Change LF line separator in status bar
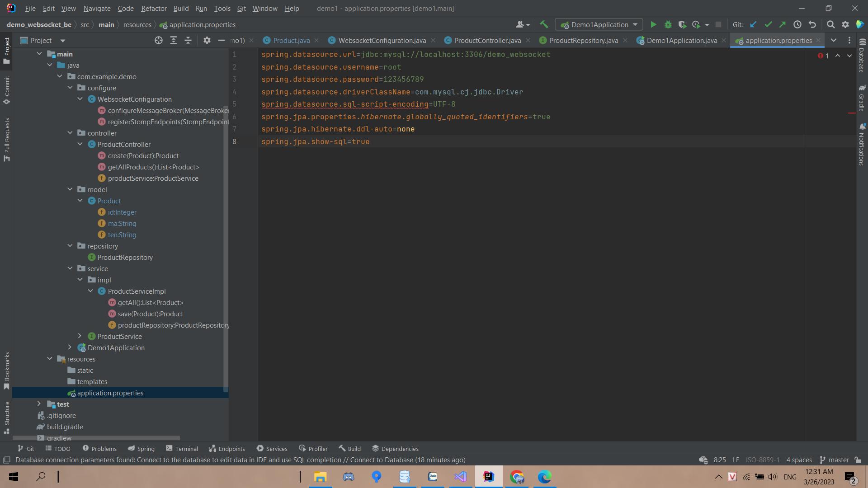Image resolution: width=868 pixels, height=488 pixels. pyautogui.click(x=736, y=460)
